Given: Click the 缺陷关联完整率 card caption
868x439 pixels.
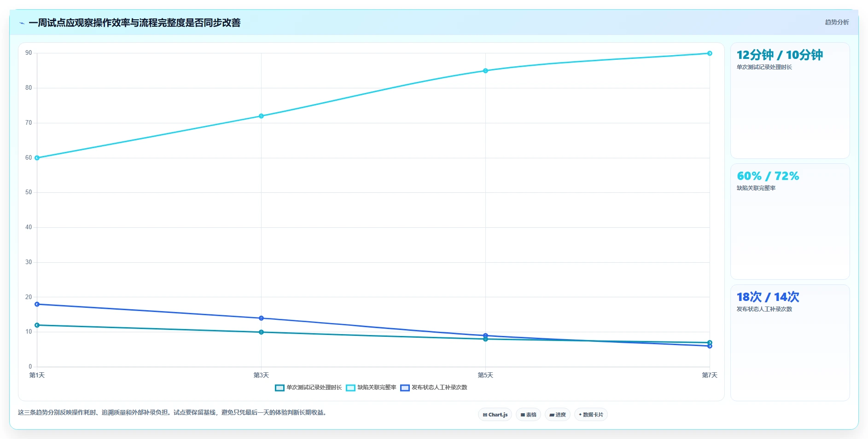Looking at the screenshot, I should [x=756, y=188].
